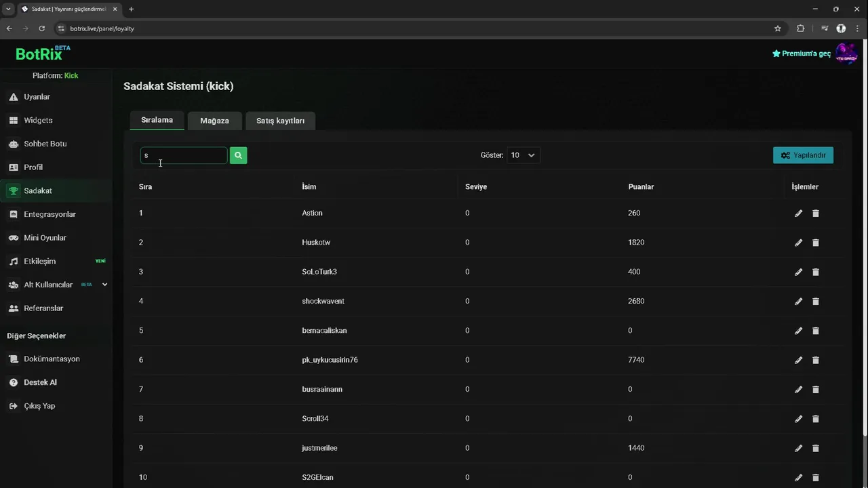Screen dimensions: 868x488
Task: Click the Platform: Kick label
Action: (x=56, y=75)
